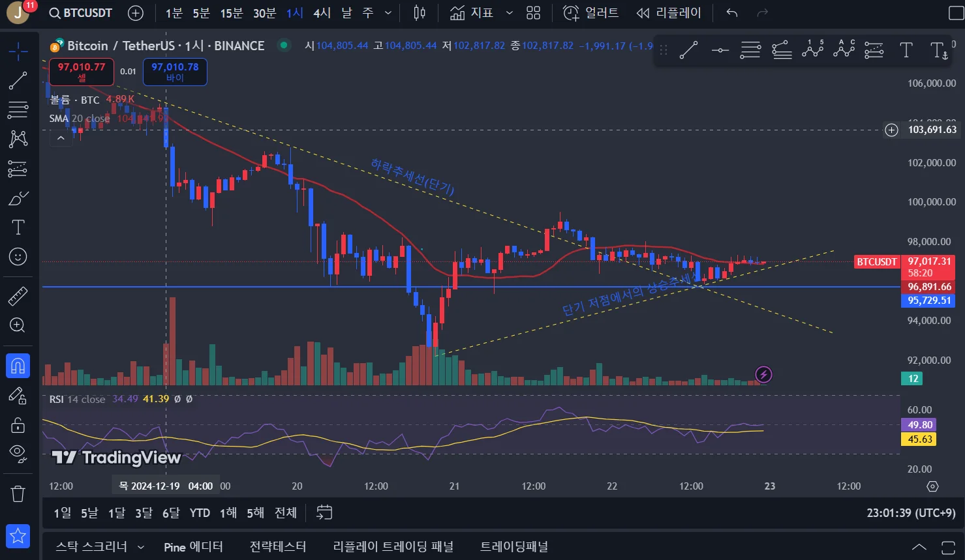Toggle the favorites star toolbar button

[18, 536]
